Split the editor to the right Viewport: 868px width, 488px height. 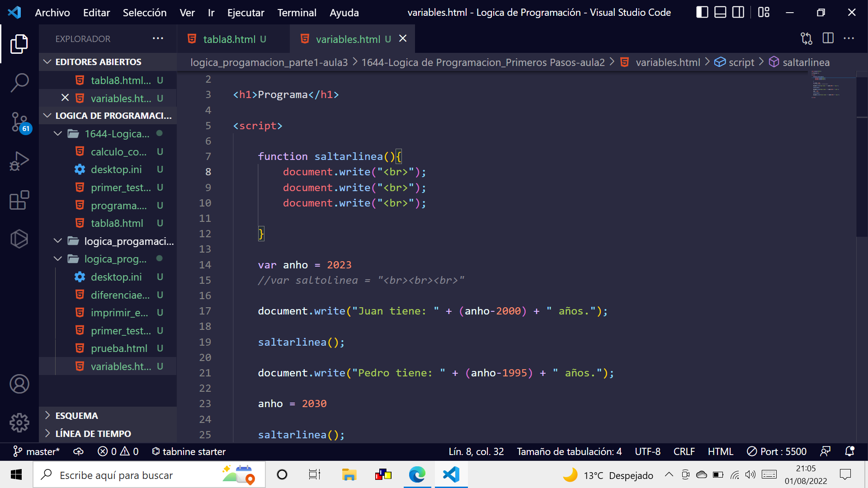(x=828, y=39)
